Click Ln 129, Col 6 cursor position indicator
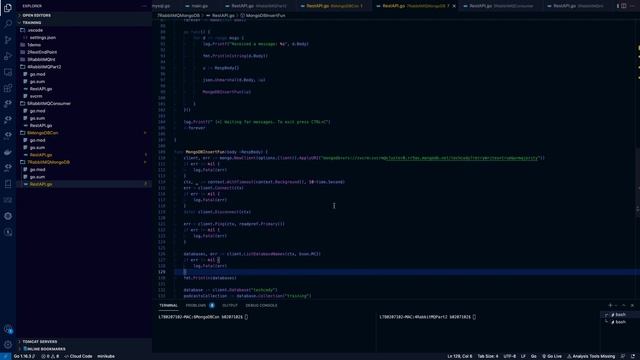The image size is (640, 360). tap(460, 356)
